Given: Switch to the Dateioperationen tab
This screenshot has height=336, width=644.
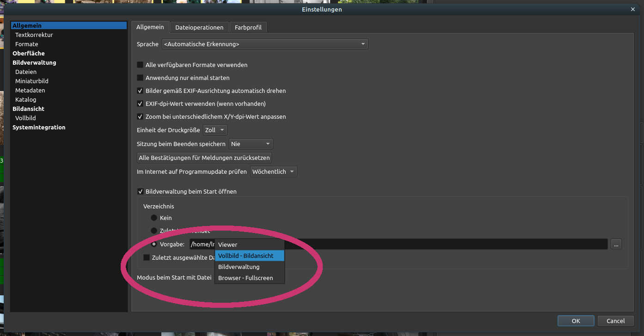Looking at the screenshot, I should click(x=199, y=28).
